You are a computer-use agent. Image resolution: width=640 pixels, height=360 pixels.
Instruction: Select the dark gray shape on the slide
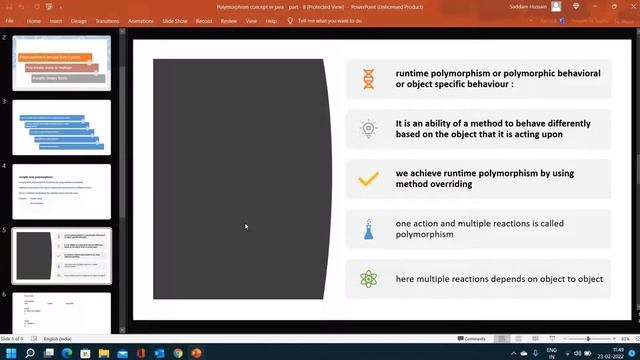point(242,179)
